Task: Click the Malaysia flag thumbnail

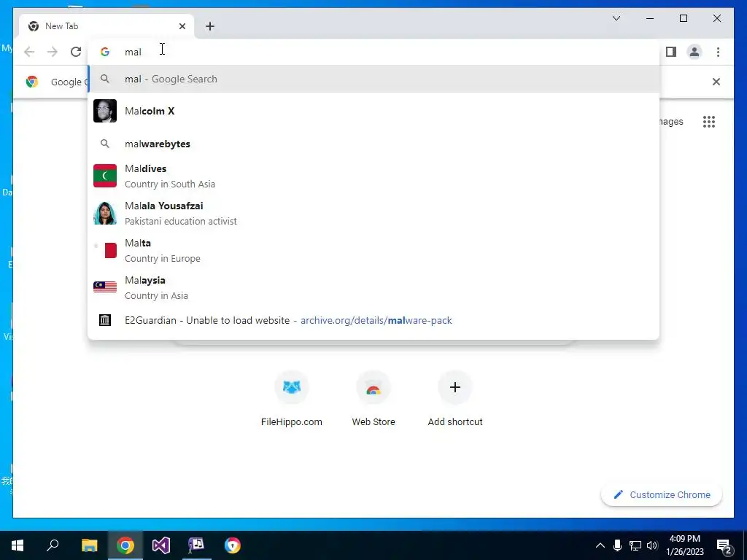Action: (x=105, y=287)
